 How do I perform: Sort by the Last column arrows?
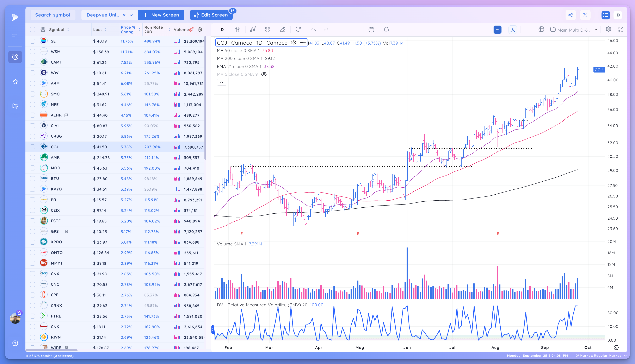click(106, 30)
